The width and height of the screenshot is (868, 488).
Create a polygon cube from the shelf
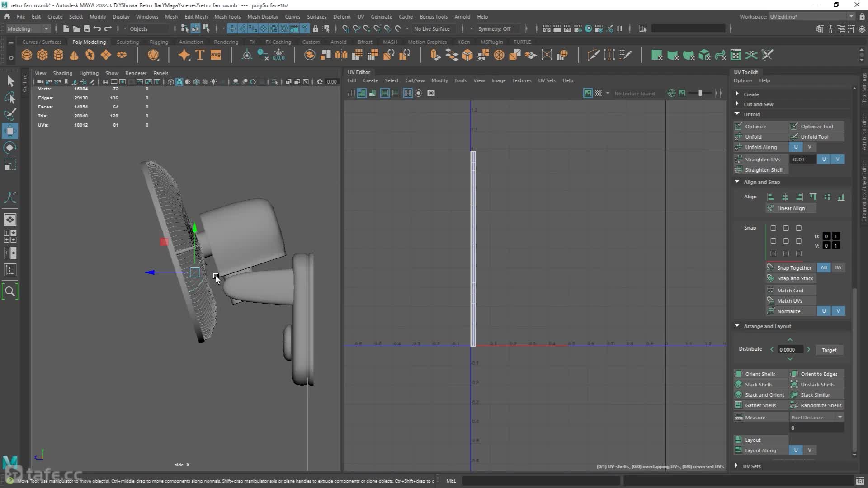42,55
